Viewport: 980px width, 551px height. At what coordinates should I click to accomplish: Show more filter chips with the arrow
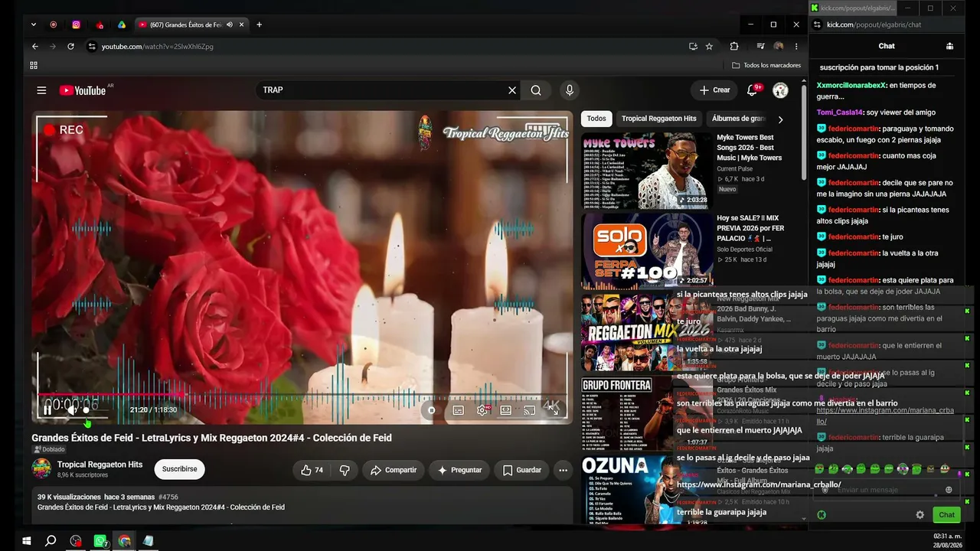coord(780,119)
